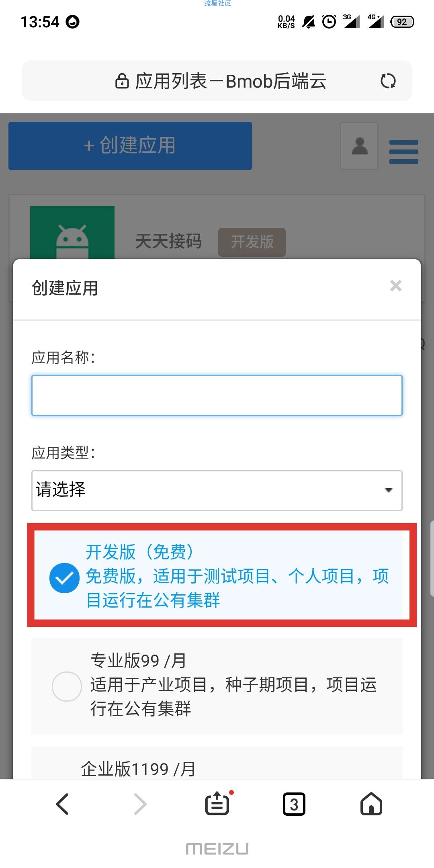Open the 天天接码 Android app thumbnail

click(x=72, y=233)
